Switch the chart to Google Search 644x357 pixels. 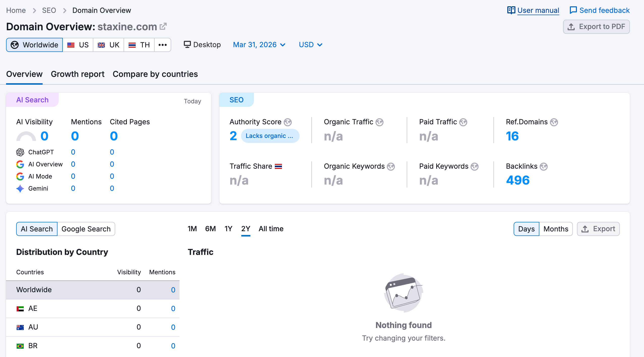pyautogui.click(x=86, y=229)
